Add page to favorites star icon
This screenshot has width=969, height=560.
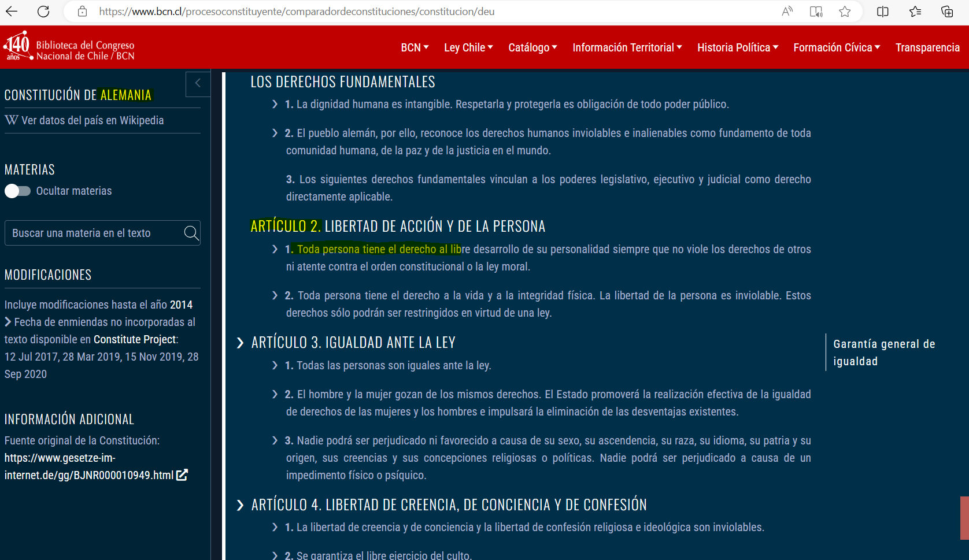pos(845,12)
